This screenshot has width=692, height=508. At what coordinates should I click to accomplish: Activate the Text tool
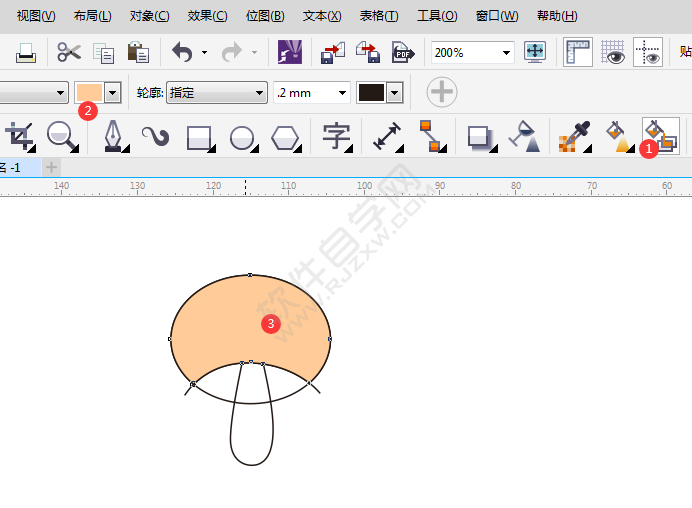click(335, 135)
